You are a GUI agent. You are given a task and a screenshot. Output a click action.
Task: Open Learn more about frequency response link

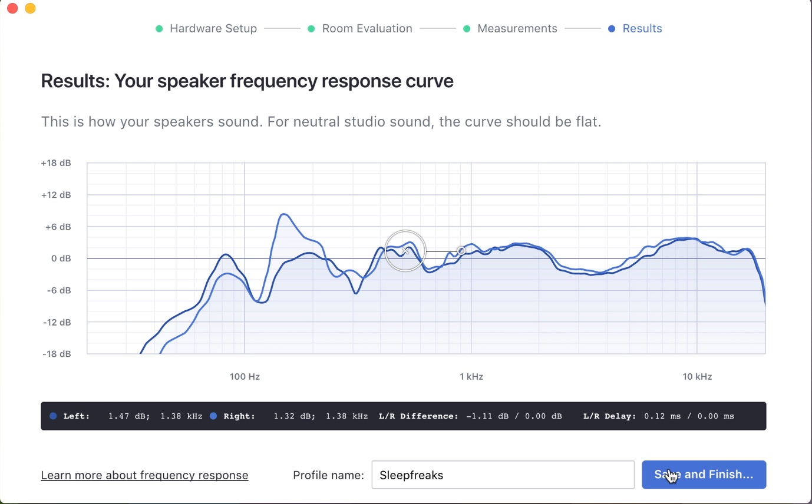click(144, 475)
